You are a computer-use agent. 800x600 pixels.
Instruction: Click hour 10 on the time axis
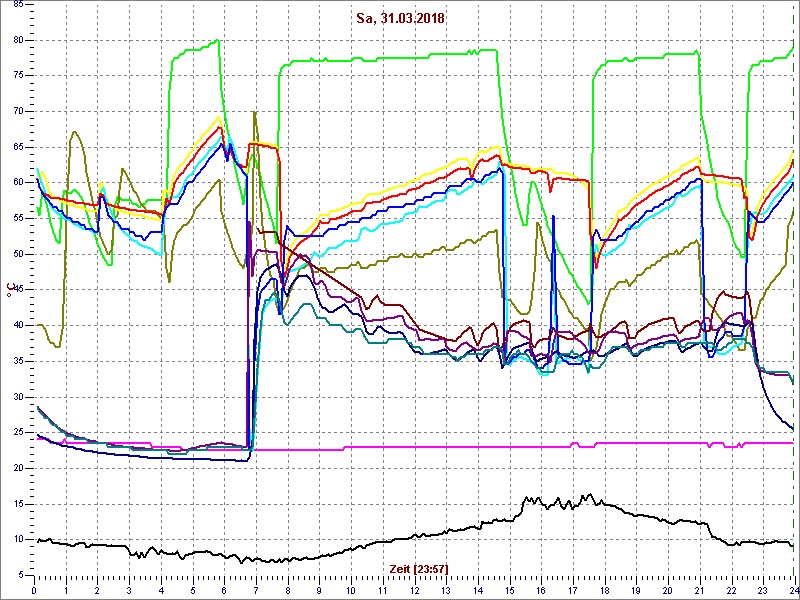(351, 589)
